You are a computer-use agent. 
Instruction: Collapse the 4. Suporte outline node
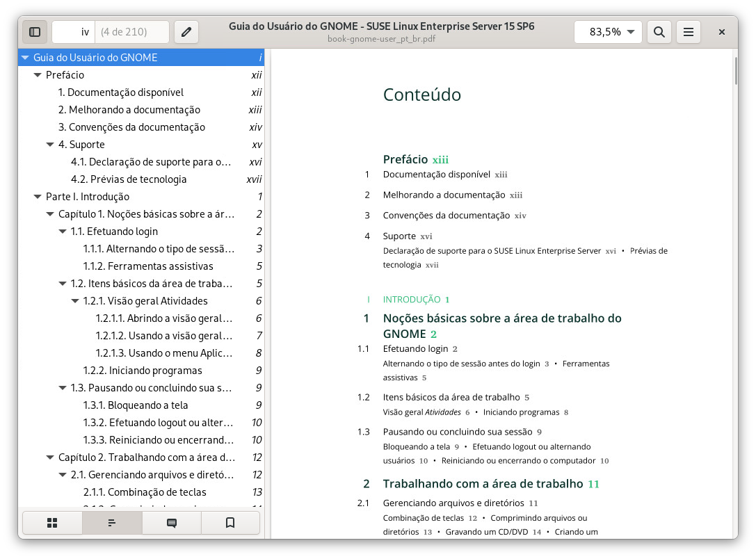point(50,145)
